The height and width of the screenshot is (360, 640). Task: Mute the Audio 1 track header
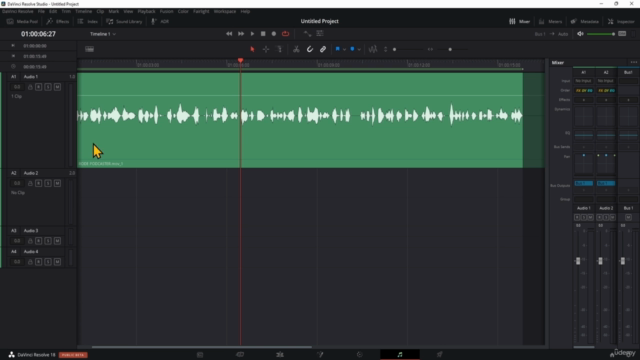[58, 87]
